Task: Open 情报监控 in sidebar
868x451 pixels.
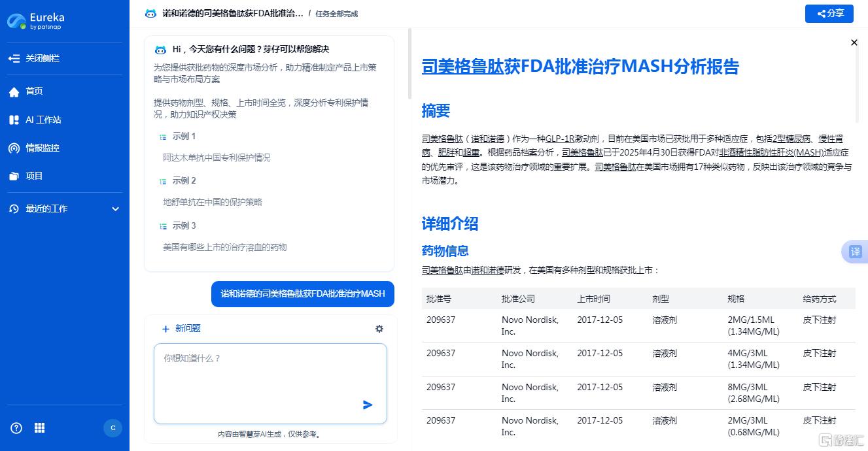Action: pos(43,148)
